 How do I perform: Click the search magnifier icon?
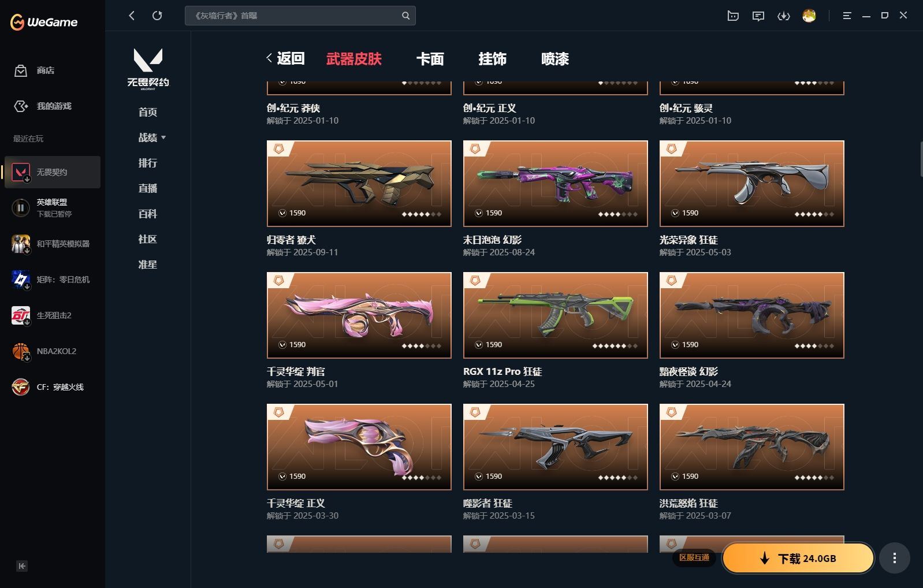[406, 16]
